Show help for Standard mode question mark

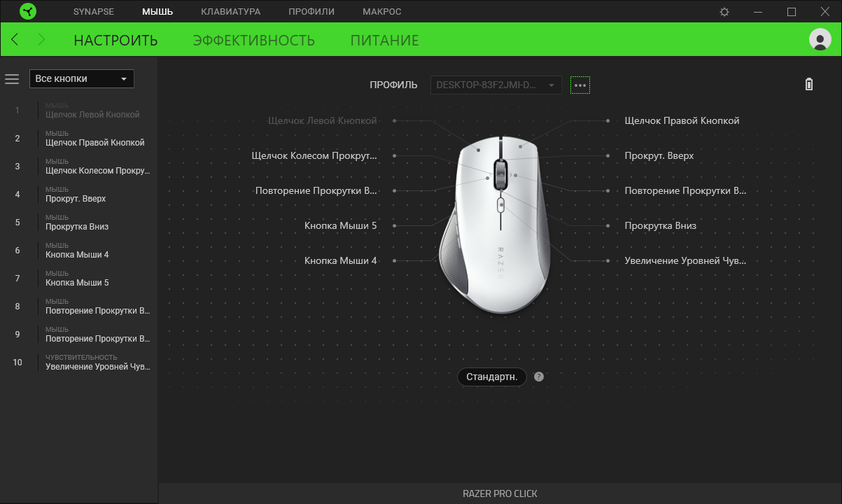[x=538, y=377]
